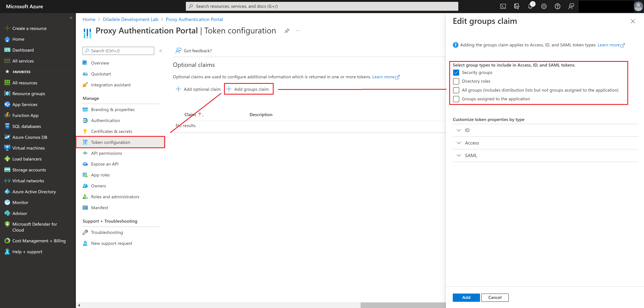Click the search resources field
Screen dimensions: 644x308
click(x=322, y=6)
